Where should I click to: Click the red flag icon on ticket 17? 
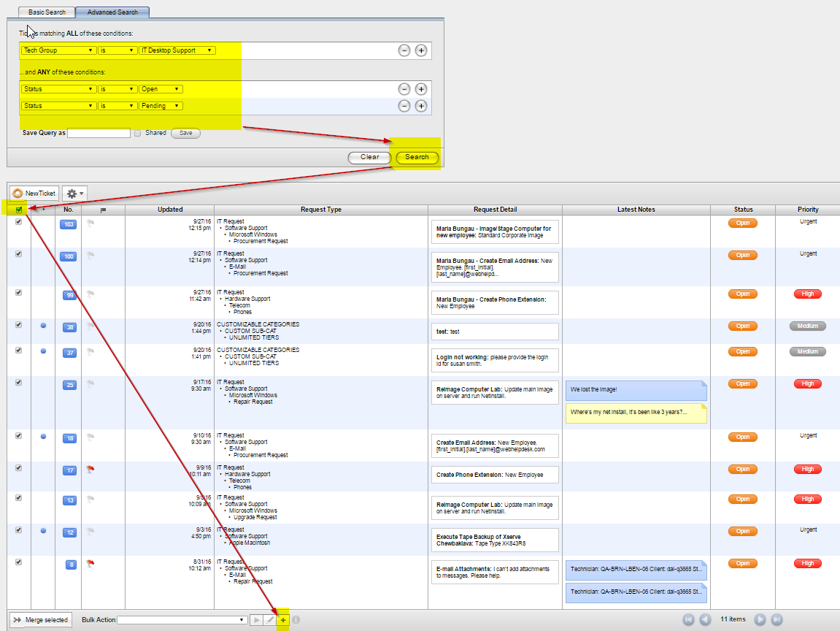point(88,470)
